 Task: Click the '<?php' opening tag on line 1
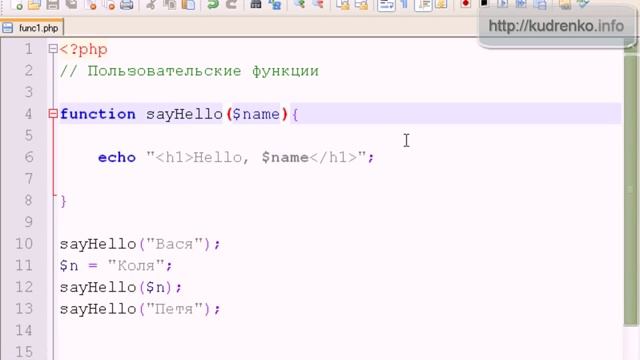click(83, 49)
